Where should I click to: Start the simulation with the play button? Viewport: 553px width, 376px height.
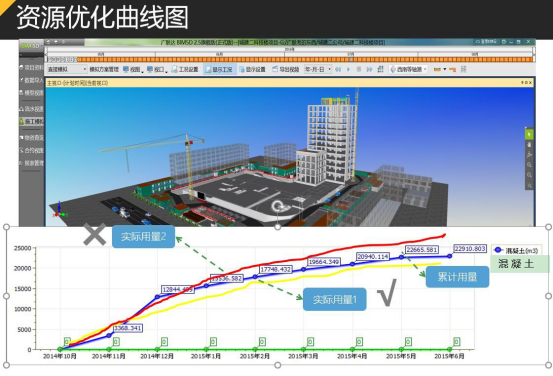coord(348,69)
